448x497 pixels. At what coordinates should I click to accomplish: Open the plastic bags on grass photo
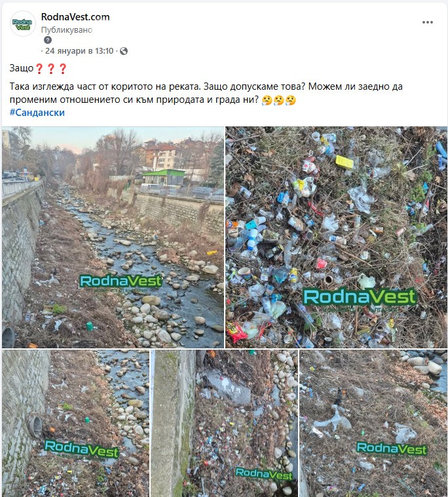tap(373, 423)
